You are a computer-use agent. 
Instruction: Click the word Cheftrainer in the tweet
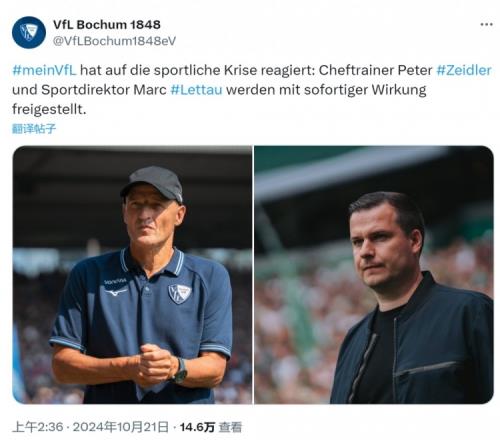pos(356,70)
